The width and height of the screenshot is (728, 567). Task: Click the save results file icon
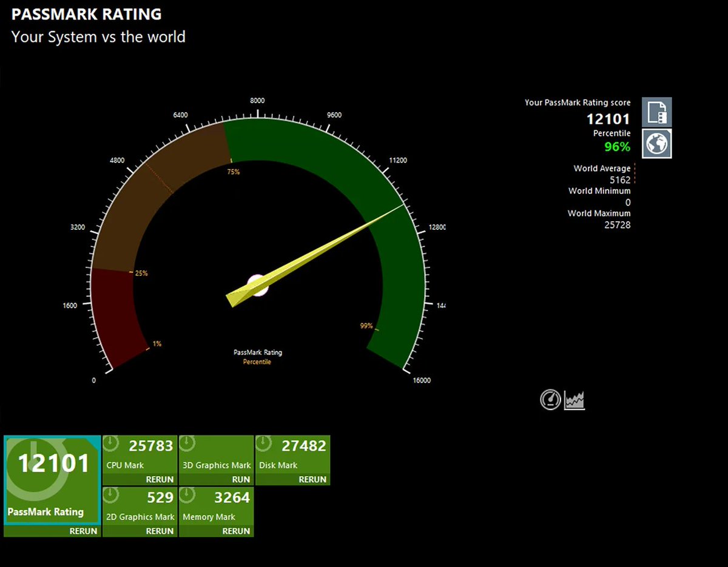point(657,112)
